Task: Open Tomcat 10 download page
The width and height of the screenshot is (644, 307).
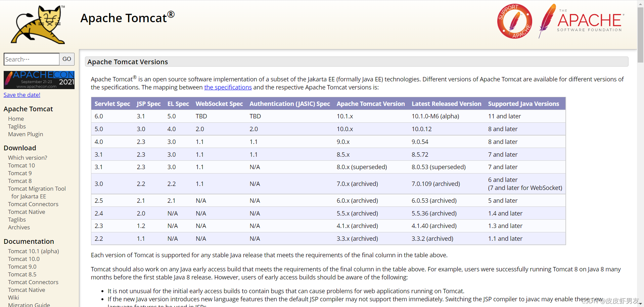Action: (21, 165)
